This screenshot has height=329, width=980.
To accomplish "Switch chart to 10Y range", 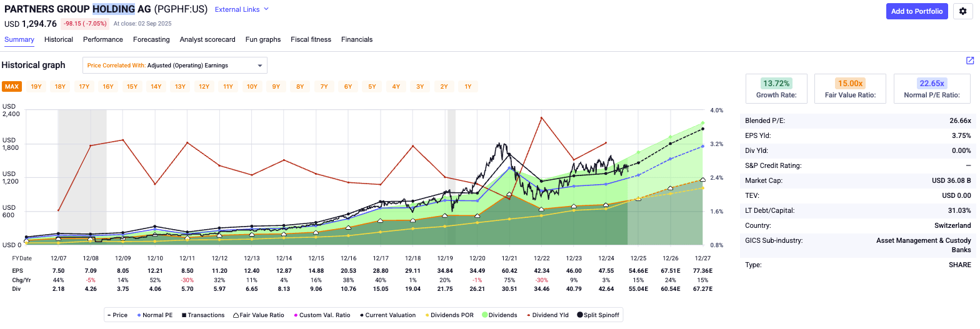I will coord(252,87).
